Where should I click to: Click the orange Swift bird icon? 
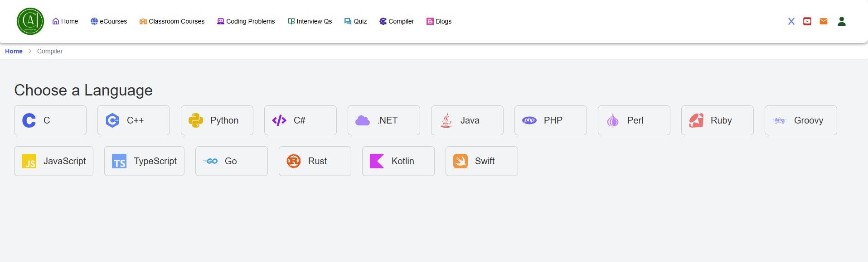[461, 161]
